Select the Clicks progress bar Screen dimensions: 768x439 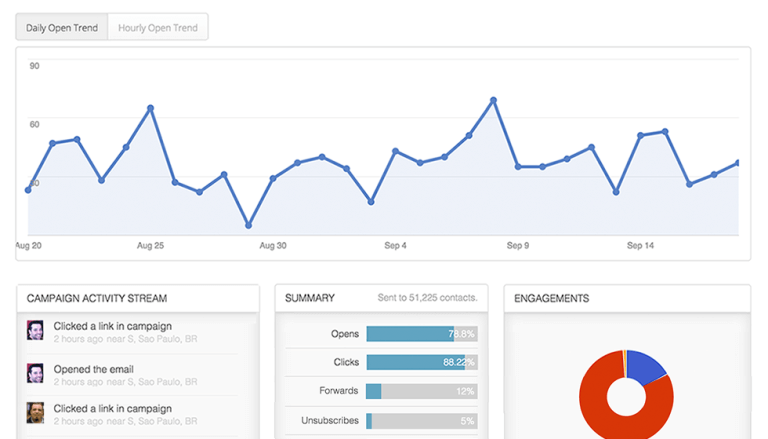tap(421, 363)
